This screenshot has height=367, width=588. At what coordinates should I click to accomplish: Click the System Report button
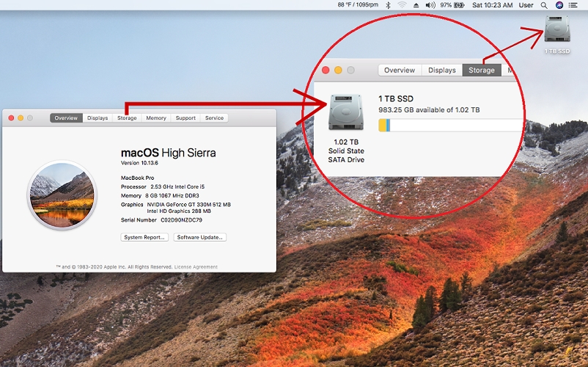pos(144,237)
